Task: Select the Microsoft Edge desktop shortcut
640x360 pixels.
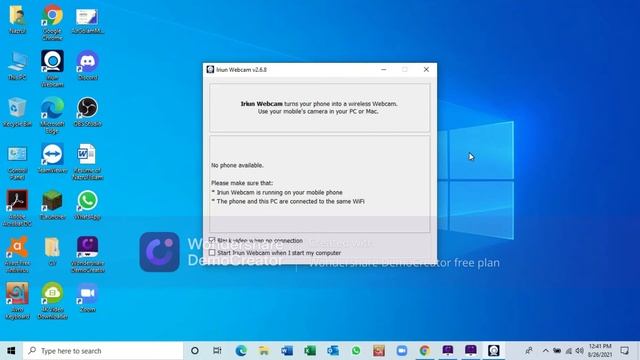Action: click(x=52, y=115)
